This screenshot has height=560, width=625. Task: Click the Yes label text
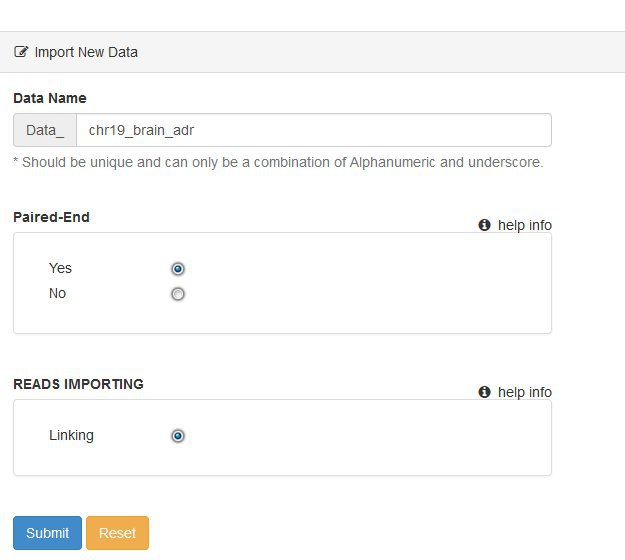tap(60, 268)
